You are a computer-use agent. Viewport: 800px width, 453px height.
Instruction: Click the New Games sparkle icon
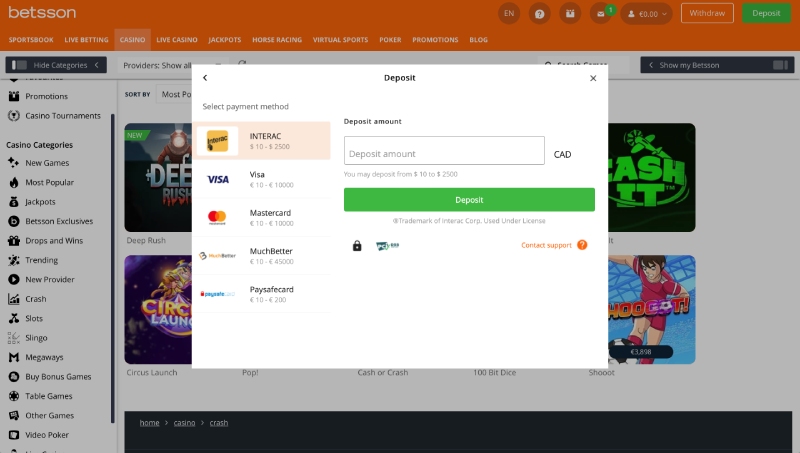[14, 163]
